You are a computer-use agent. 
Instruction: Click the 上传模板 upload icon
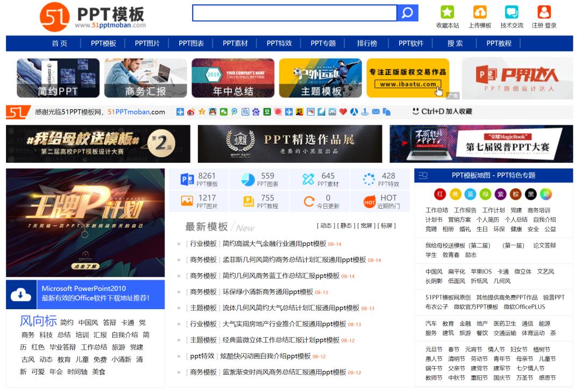479,13
